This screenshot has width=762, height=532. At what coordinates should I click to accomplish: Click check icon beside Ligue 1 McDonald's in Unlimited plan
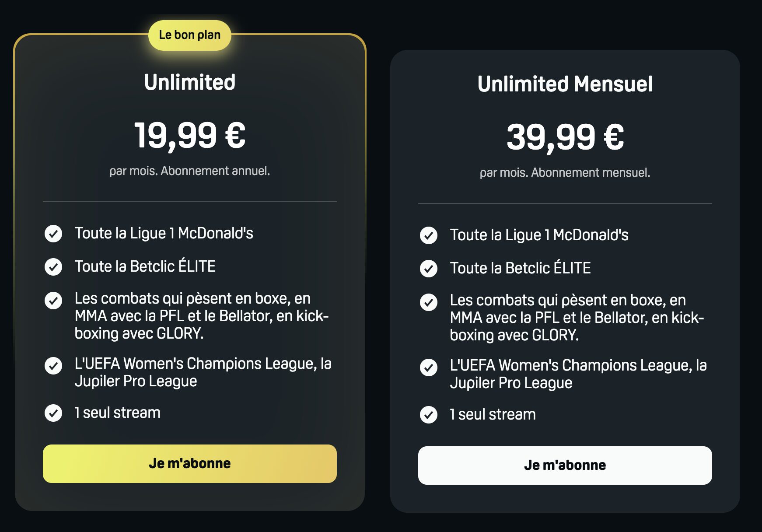point(53,234)
